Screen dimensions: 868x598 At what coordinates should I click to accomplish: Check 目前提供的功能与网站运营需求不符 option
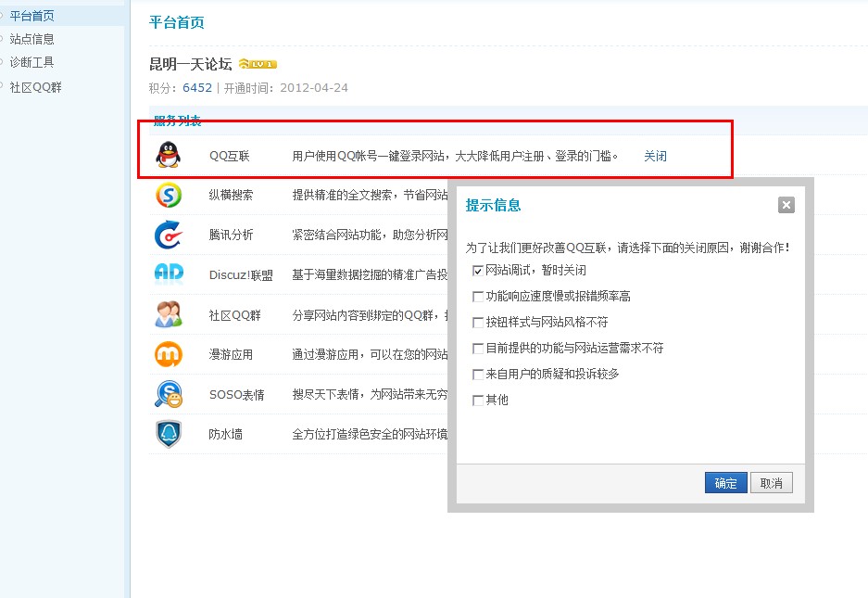pyautogui.click(x=478, y=349)
